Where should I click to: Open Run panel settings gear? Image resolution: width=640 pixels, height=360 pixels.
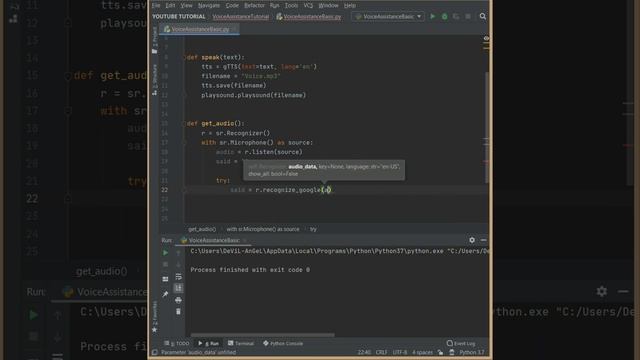[x=472, y=240]
